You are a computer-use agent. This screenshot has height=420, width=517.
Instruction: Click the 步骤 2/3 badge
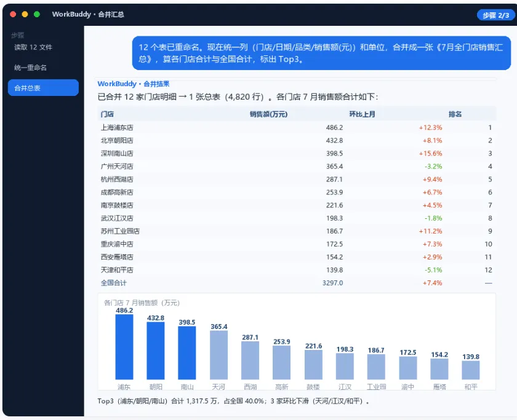pyautogui.click(x=495, y=15)
